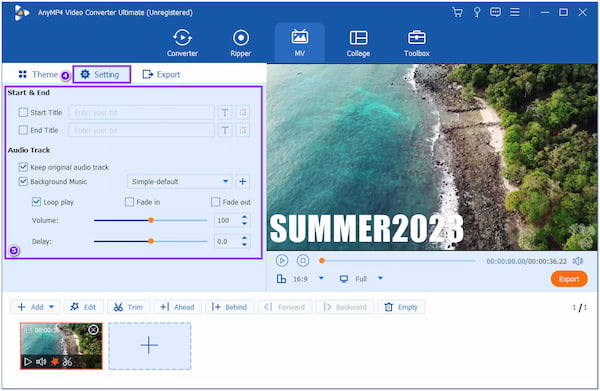Mute the clip via thumbnail speaker icon
This screenshot has height=391, width=600.
click(x=41, y=362)
